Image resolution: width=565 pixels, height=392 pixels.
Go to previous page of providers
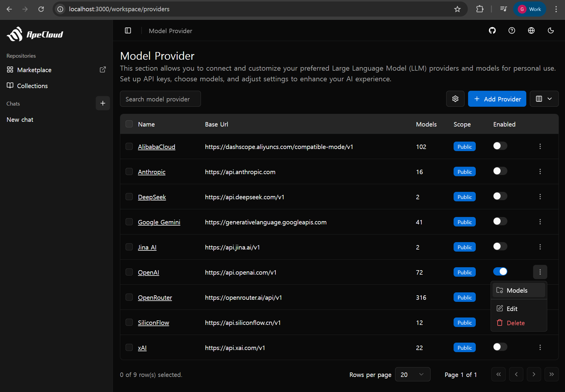click(x=516, y=374)
